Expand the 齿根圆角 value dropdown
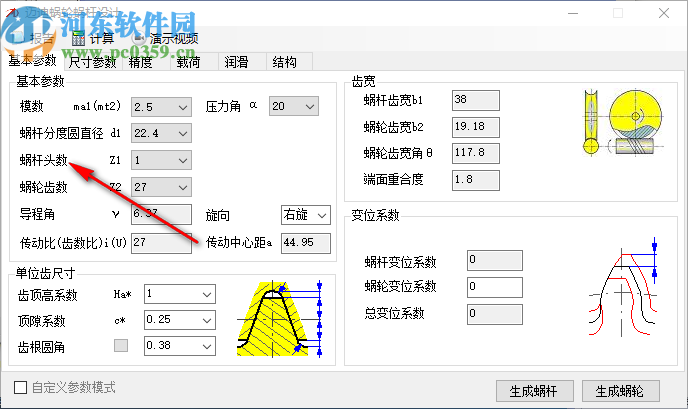 pos(180,346)
